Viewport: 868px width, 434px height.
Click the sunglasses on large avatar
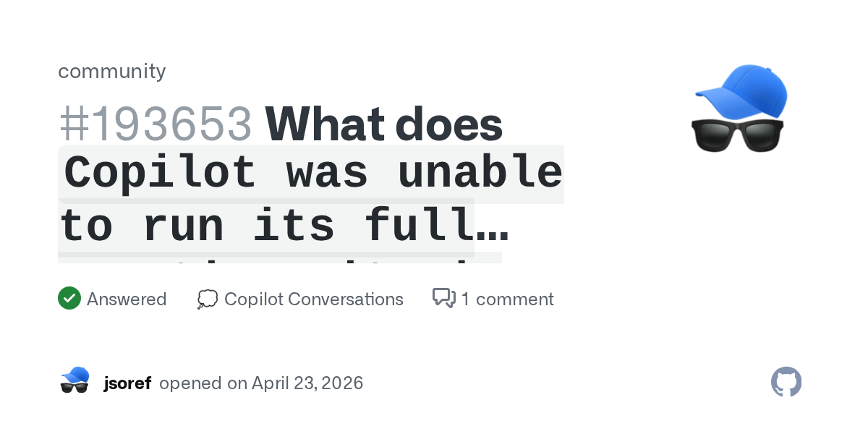738,135
